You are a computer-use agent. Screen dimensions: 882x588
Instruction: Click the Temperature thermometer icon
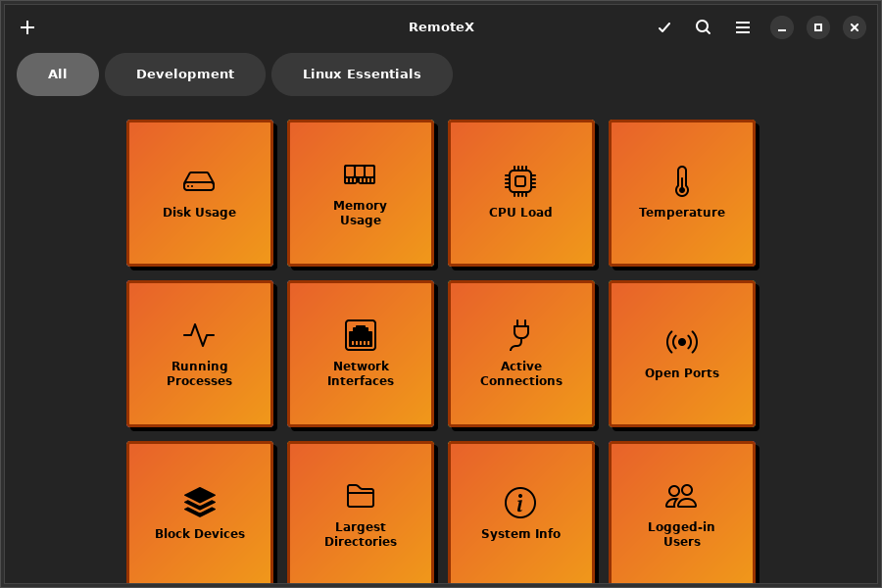[682, 181]
